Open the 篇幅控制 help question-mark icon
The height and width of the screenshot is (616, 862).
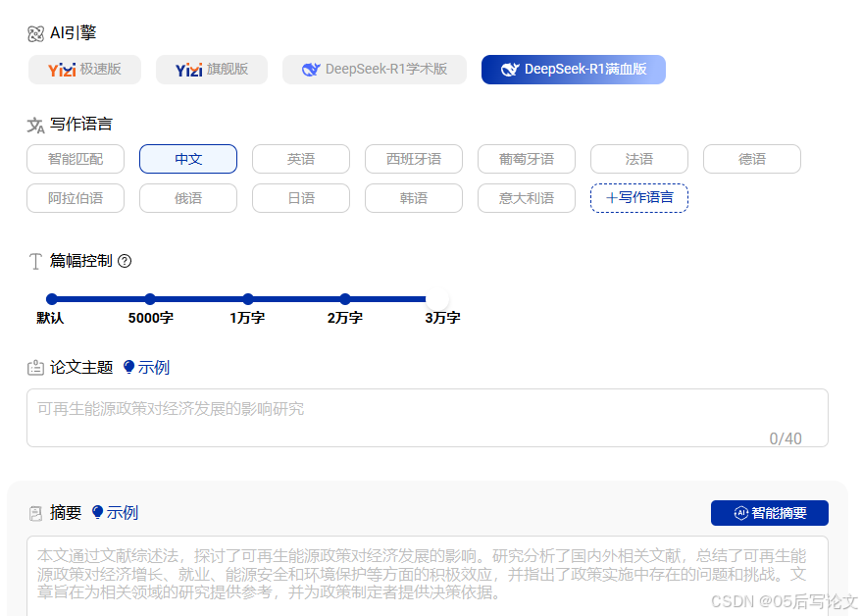pyautogui.click(x=125, y=261)
